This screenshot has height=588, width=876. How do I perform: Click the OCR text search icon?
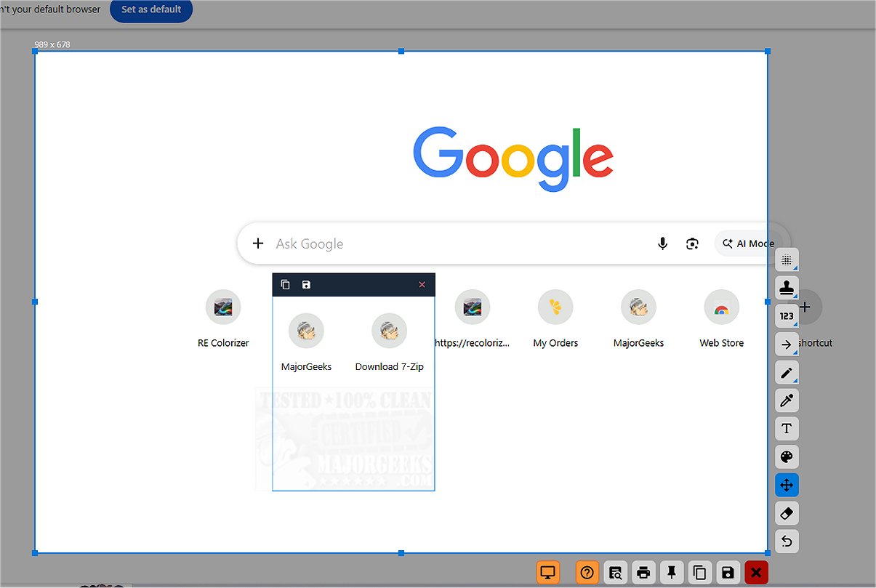(616, 573)
